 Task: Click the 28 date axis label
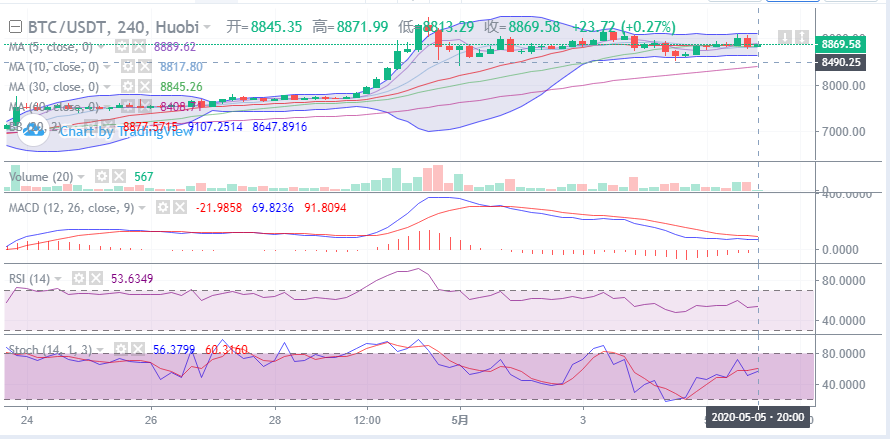pos(275,421)
